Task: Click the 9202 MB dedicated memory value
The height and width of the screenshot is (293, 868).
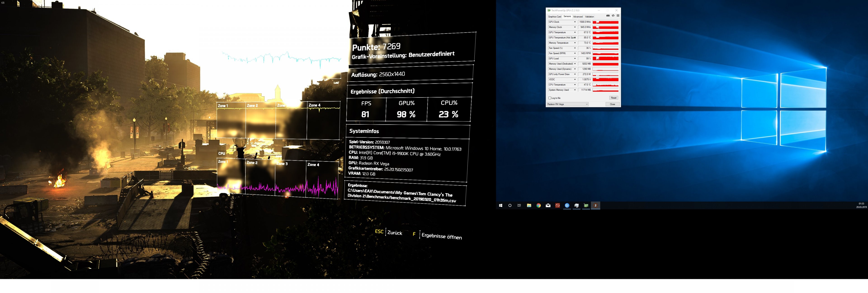Action: point(585,64)
